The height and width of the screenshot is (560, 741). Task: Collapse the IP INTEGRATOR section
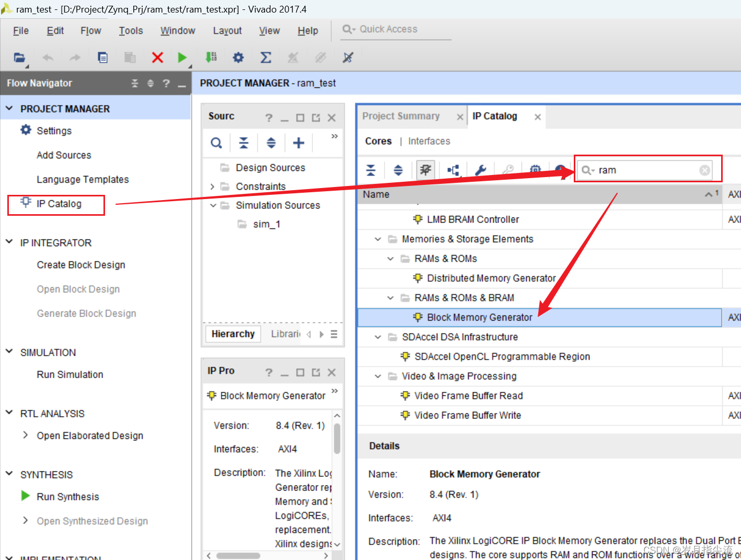tap(9, 242)
